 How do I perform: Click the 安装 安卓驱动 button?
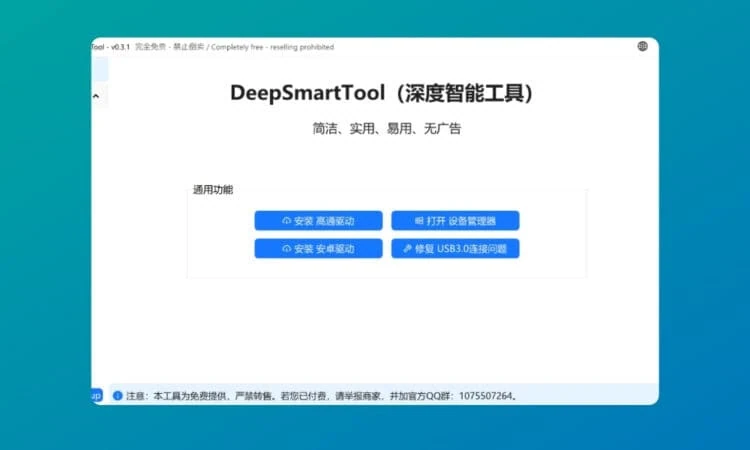click(x=318, y=249)
